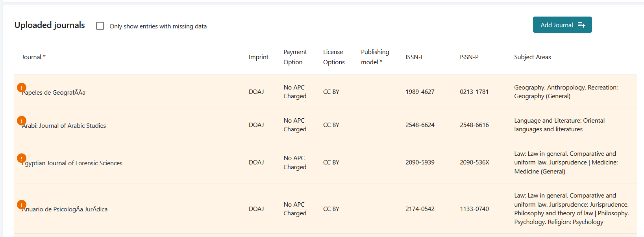The width and height of the screenshot is (644, 237).
Task: Click No APC Charged in Arabi row
Action: tap(295, 125)
